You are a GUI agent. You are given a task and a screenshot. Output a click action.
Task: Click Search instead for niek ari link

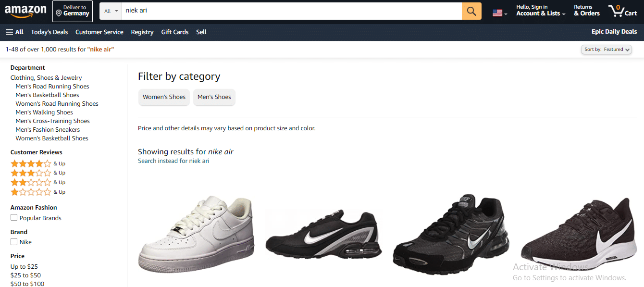tap(173, 161)
